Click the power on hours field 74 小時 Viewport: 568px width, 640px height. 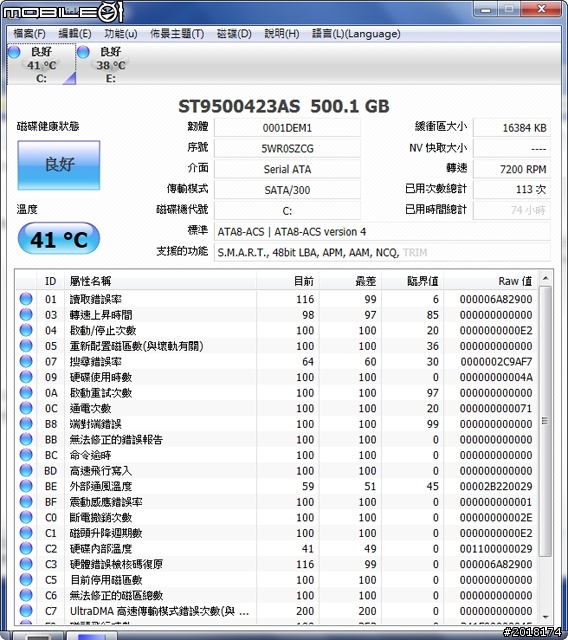point(512,210)
